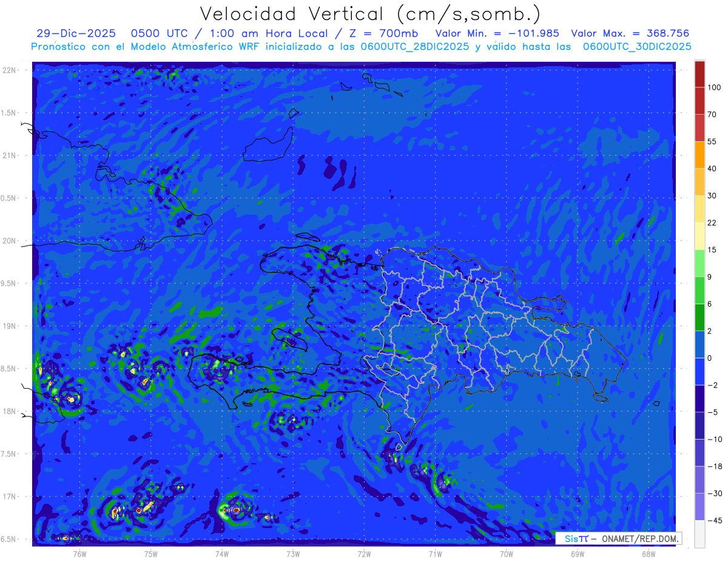Pick the light green swatch between 9 and 15
Screen dimensions: 728x562
click(x=699, y=263)
